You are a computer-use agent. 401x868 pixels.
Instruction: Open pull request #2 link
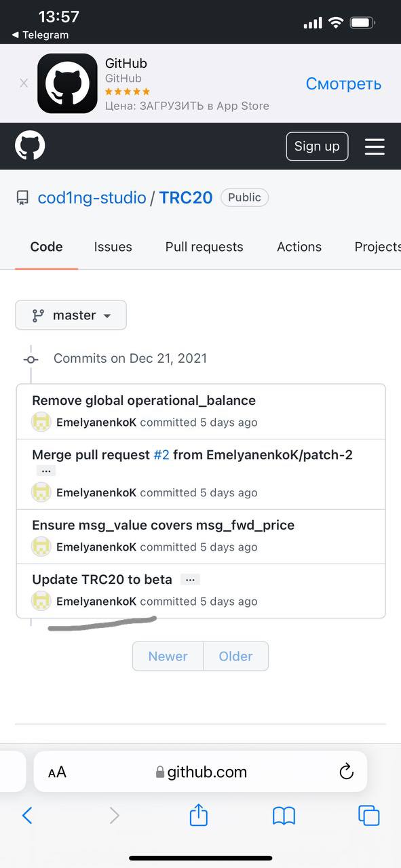pos(161,455)
